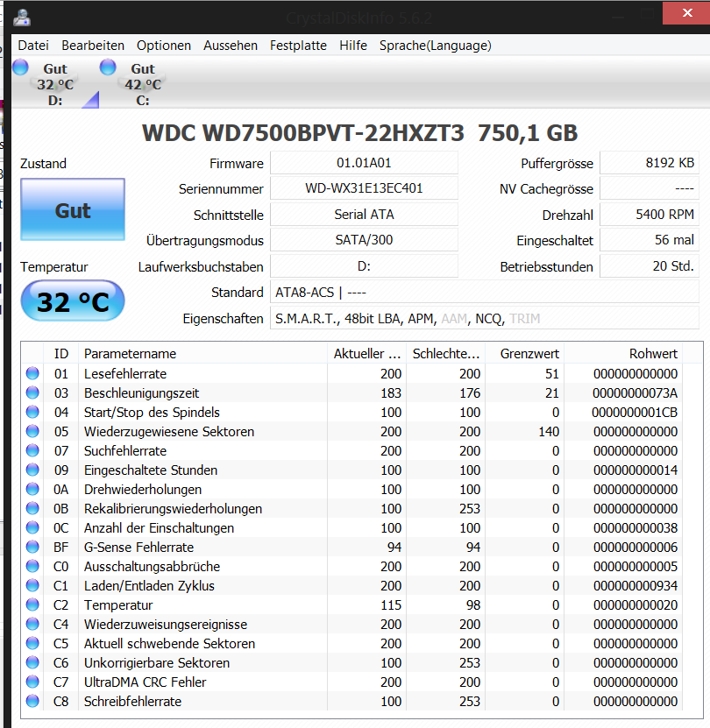Click the blue status orb for drive C:
The width and height of the screenshot is (710, 728).
[x=108, y=67]
